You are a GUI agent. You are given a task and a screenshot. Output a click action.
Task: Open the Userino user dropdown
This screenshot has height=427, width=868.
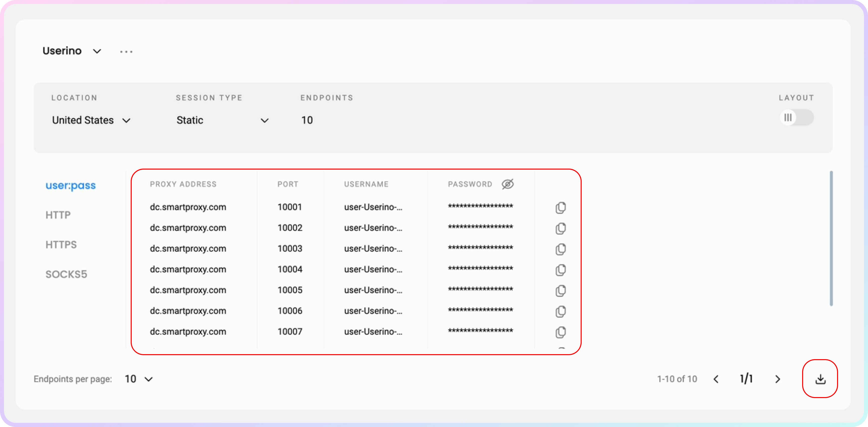coord(72,51)
